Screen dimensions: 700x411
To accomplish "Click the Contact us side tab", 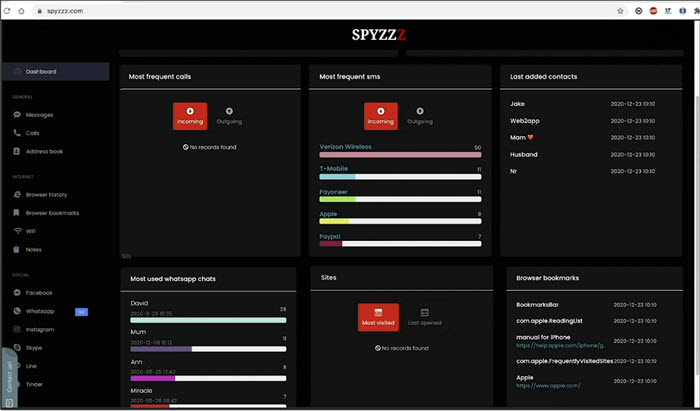I will coord(9,377).
